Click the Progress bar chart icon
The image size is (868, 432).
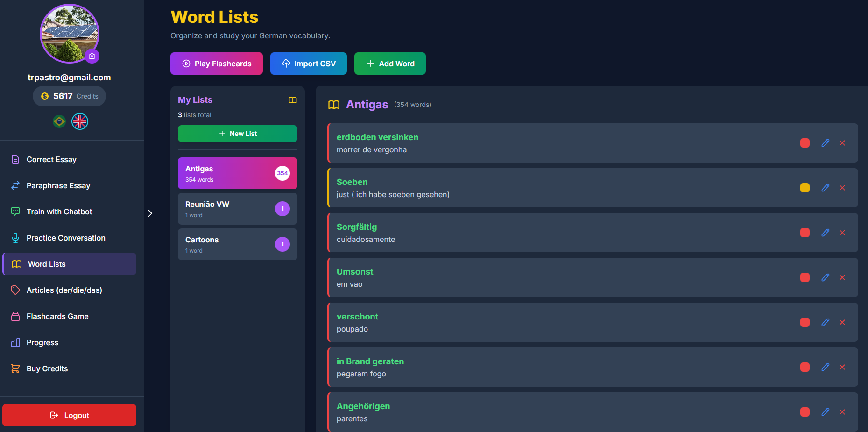tap(15, 342)
